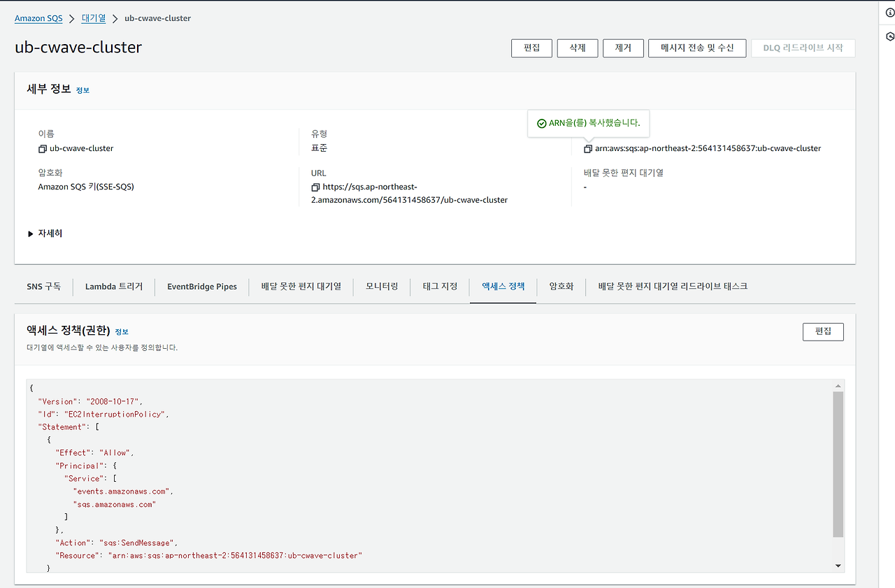The image size is (895, 588).
Task: Click the Resource ARN line in policy JSON
Action: [x=208, y=556]
